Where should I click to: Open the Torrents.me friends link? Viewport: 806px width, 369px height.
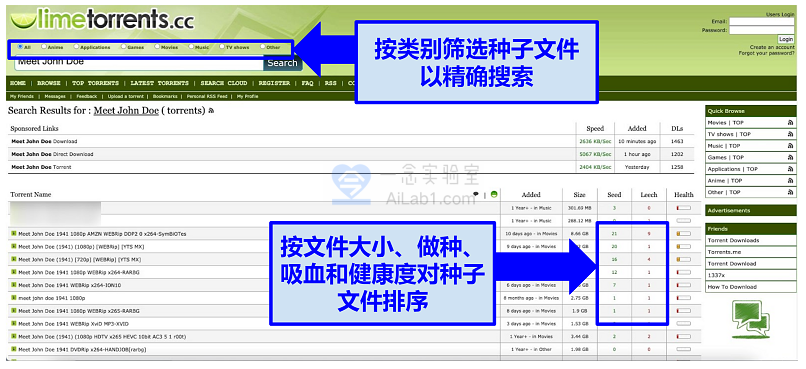(724, 252)
